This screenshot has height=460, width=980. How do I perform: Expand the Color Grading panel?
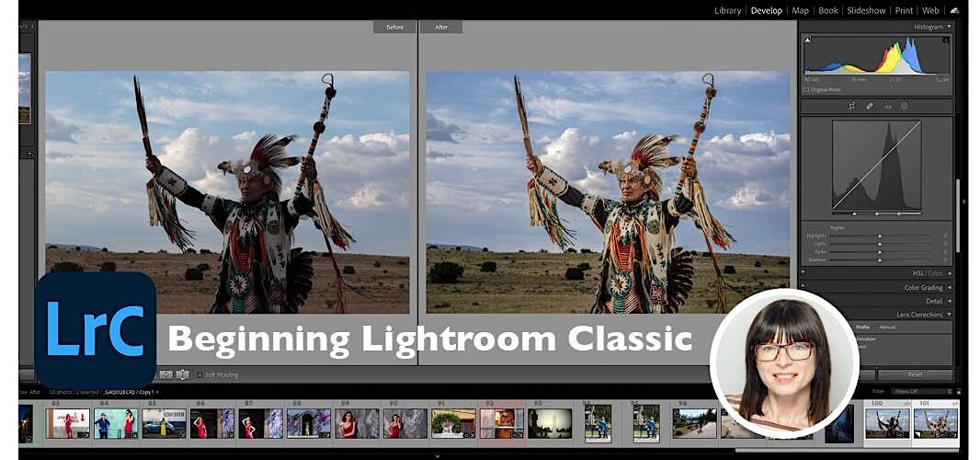(x=921, y=287)
